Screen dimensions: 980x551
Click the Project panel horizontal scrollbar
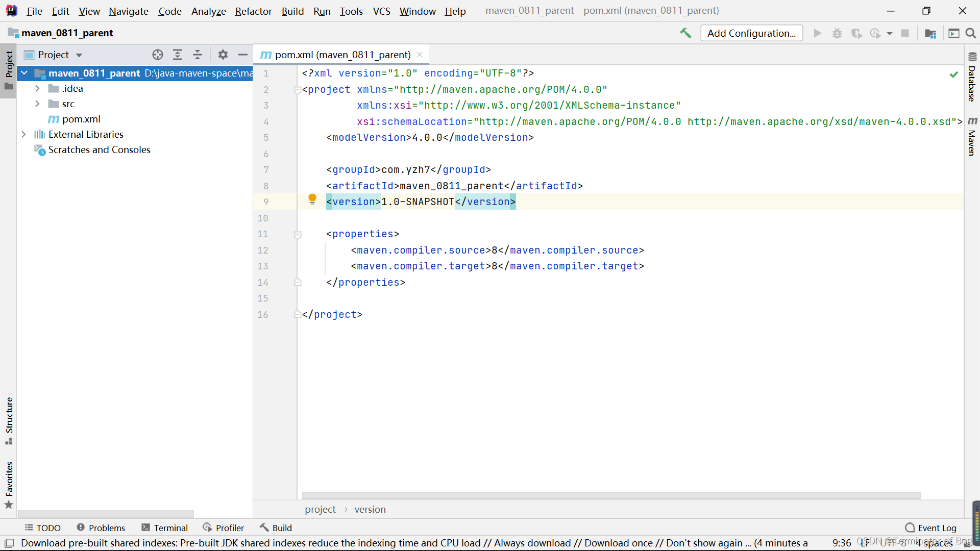(106, 513)
